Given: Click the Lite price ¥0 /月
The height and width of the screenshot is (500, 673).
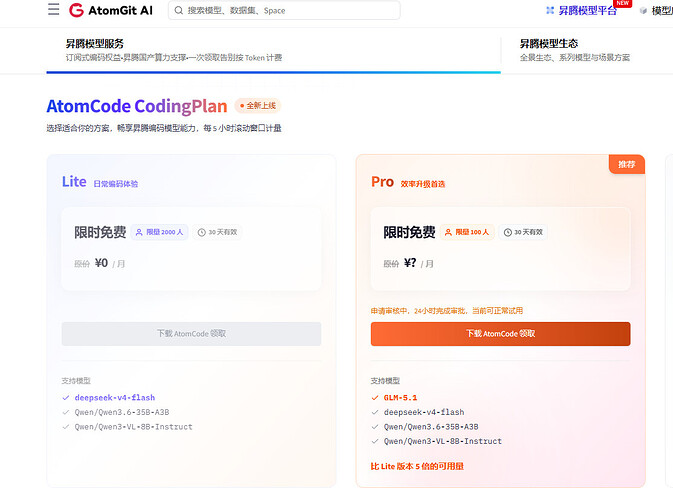Looking at the screenshot, I should tap(109, 263).
